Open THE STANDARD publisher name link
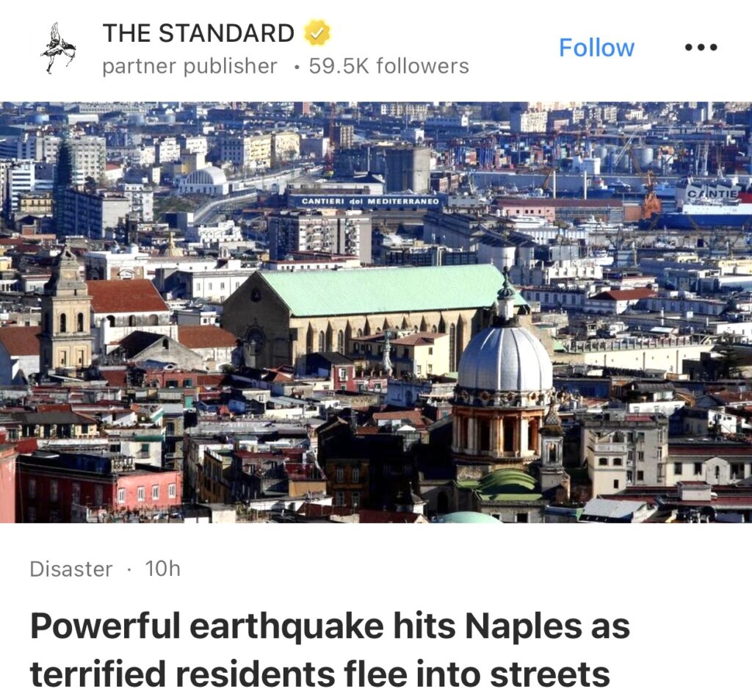The height and width of the screenshot is (700, 752). (x=198, y=33)
